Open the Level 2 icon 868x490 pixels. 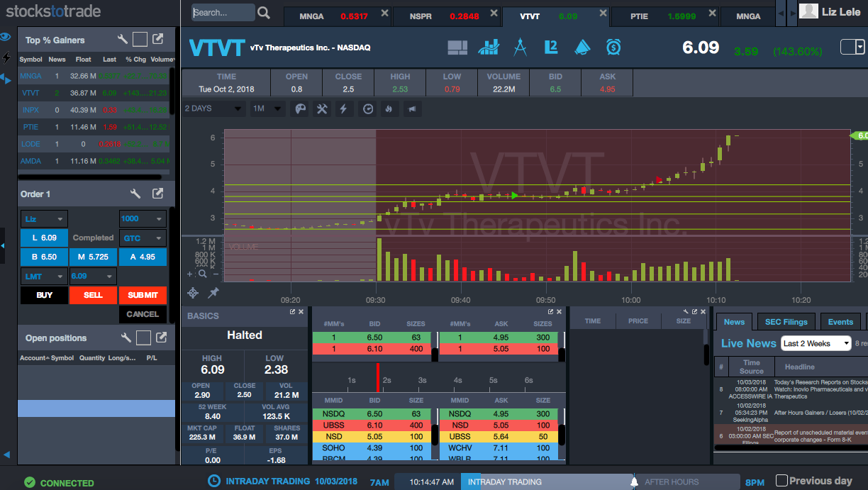(551, 47)
